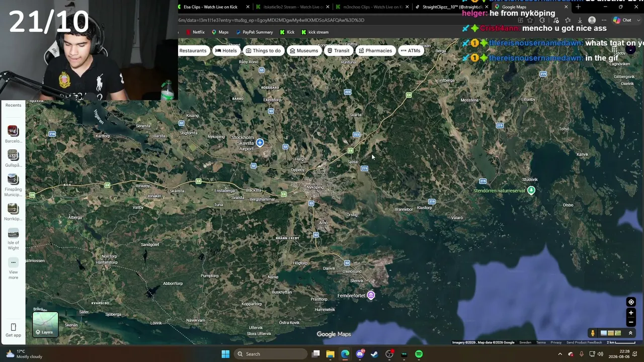644x362 pixels.
Task: Expand the imagery strip with the double chevron
Action: point(630,333)
